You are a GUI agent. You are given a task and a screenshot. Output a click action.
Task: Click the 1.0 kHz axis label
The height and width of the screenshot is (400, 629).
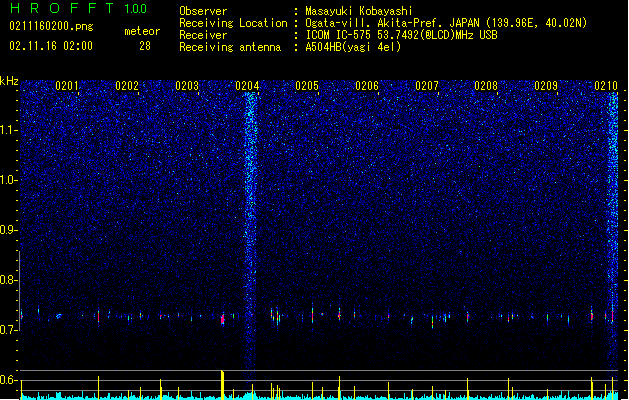point(9,180)
